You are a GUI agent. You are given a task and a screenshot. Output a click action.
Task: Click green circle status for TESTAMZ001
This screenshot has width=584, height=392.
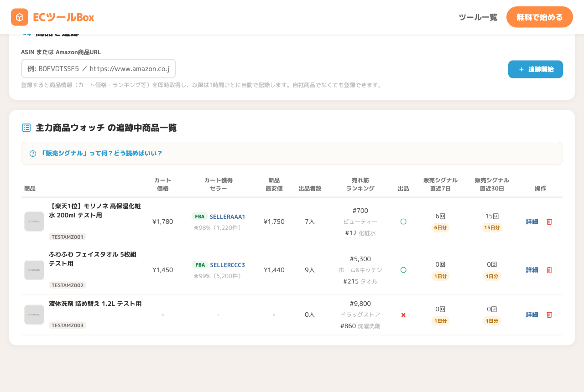coord(403,222)
